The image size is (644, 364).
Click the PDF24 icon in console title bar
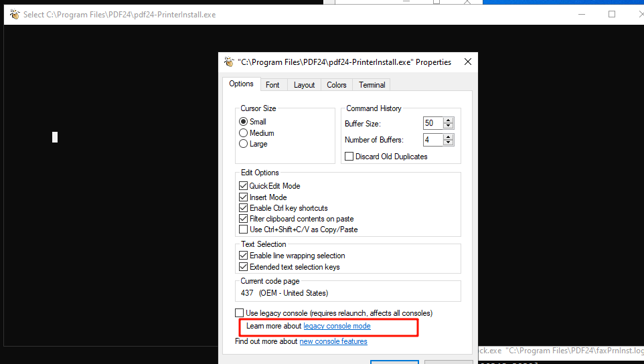(x=15, y=14)
